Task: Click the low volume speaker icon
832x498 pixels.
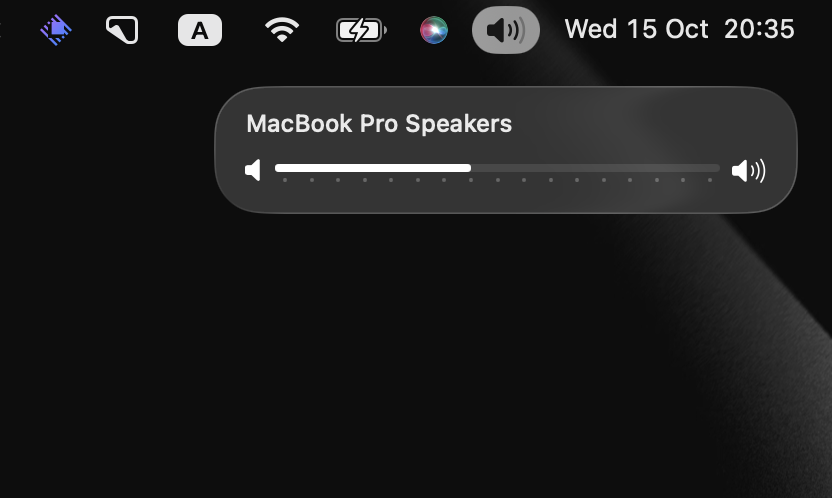Action: (x=253, y=170)
